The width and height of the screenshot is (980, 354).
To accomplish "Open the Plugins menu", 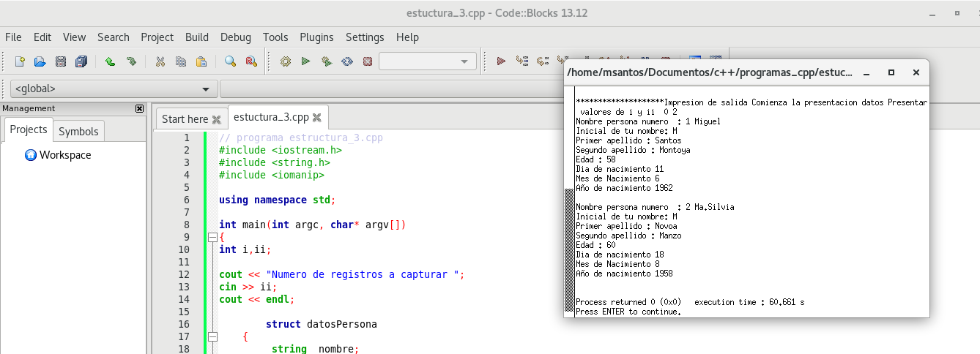I will tap(316, 37).
